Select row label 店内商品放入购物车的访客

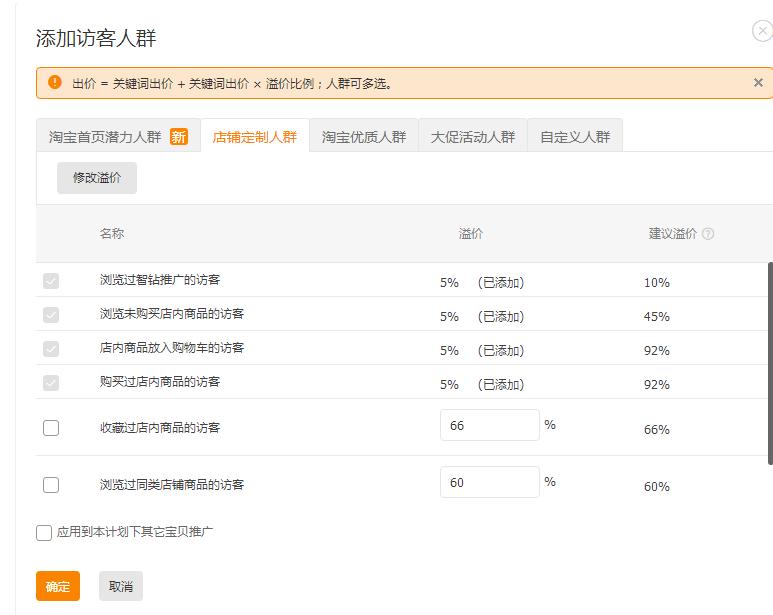[x=172, y=348]
